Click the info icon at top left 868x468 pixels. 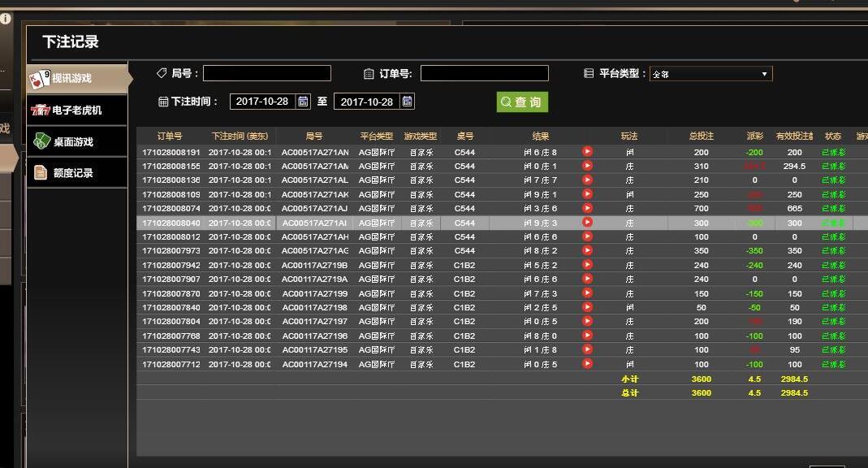click(6, 18)
